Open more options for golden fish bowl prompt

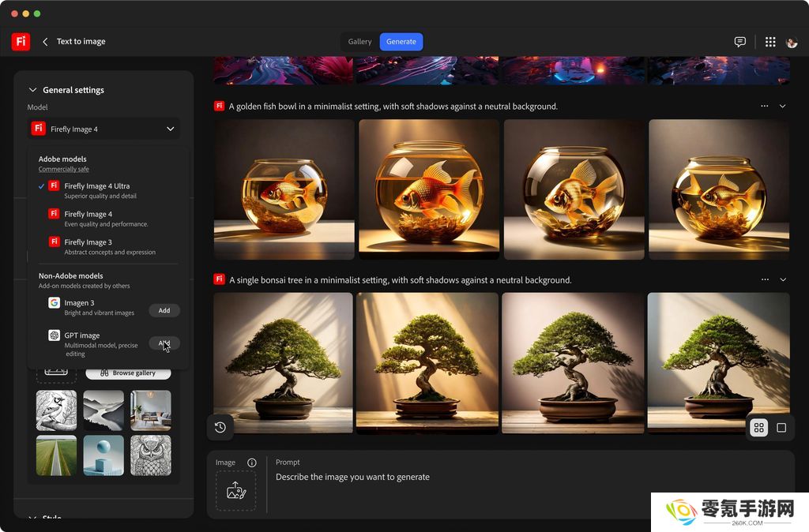[x=765, y=106]
